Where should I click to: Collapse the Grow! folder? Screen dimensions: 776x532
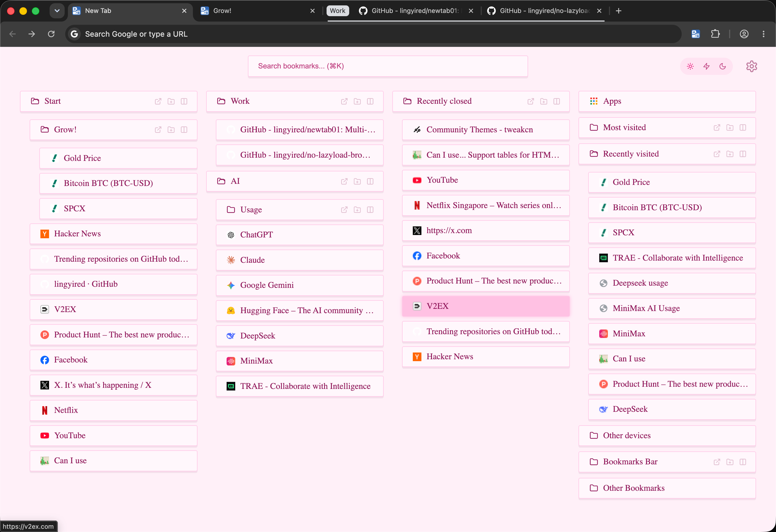coord(113,130)
